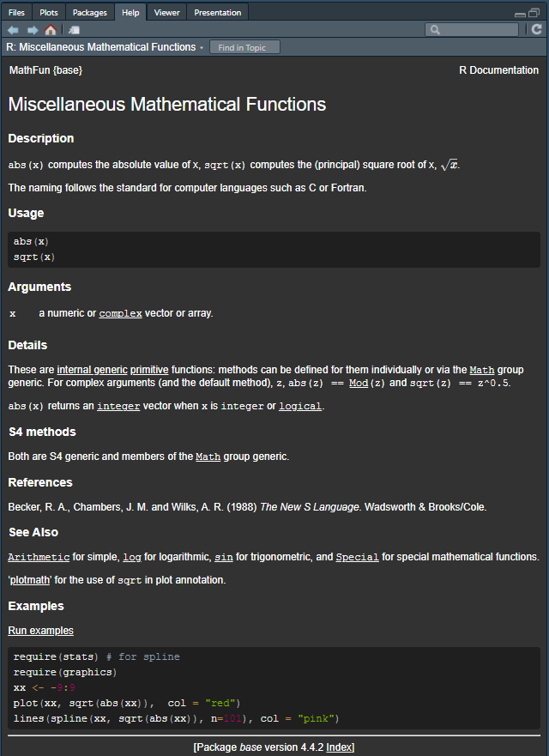This screenshot has height=756, width=549.
Task: Show help in new window
Action: [x=74, y=30]
